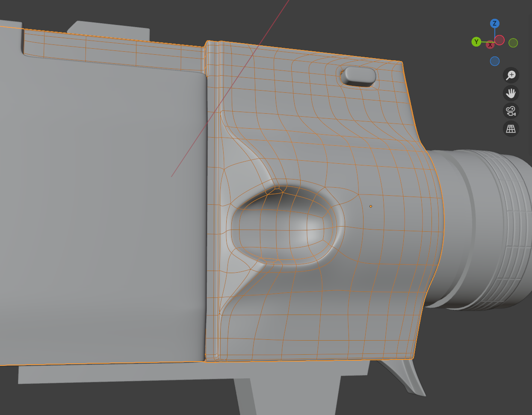Screen dimensions: 532x415
Task: Click the hand pan view button
Action: coord(511,93)
